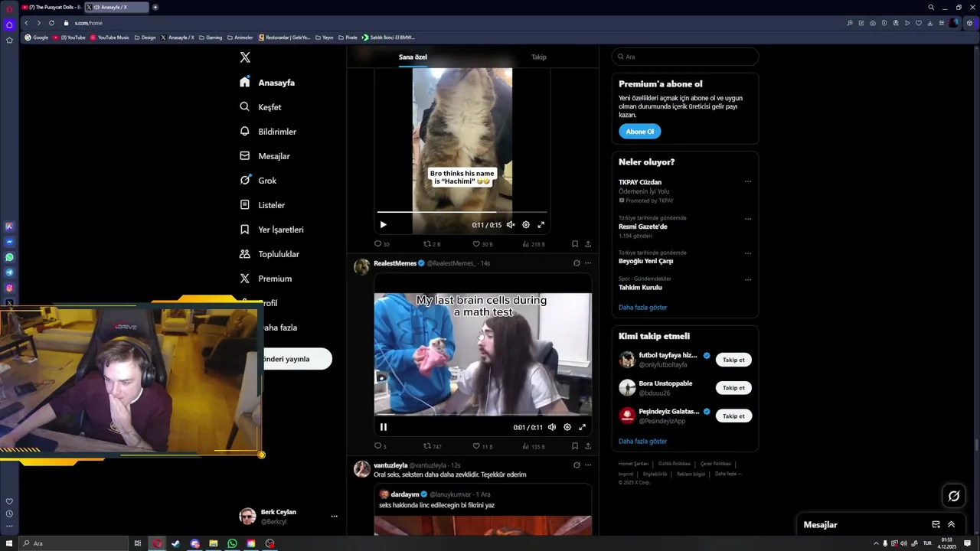
Task: Click the Abone Ol button
Action: click(640, 132)
